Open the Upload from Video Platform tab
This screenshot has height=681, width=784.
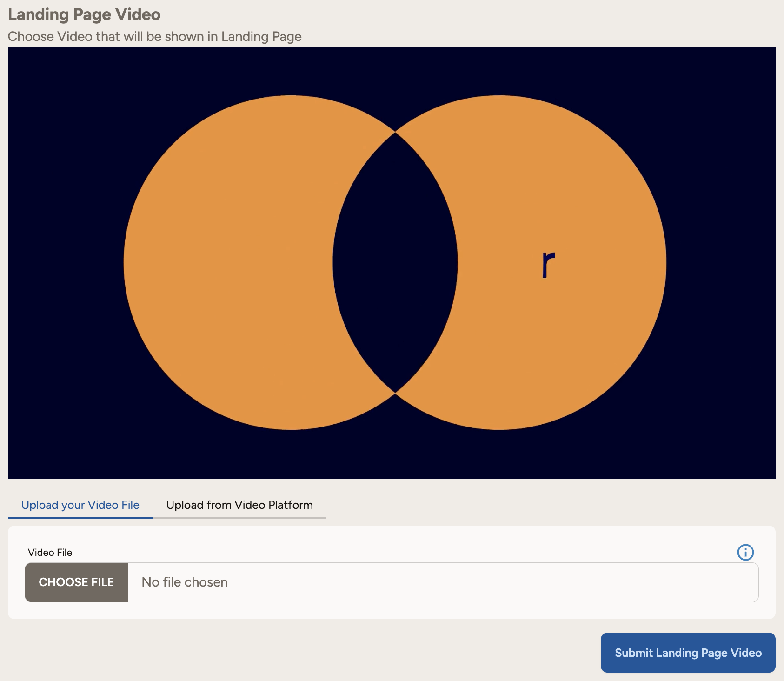coord(239,505)
